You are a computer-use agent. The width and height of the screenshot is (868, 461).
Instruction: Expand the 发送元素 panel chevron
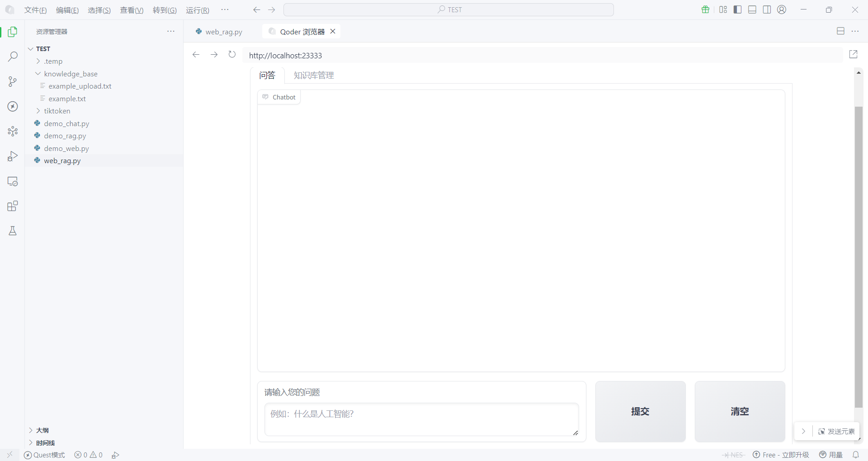click(x=803, y=431)
